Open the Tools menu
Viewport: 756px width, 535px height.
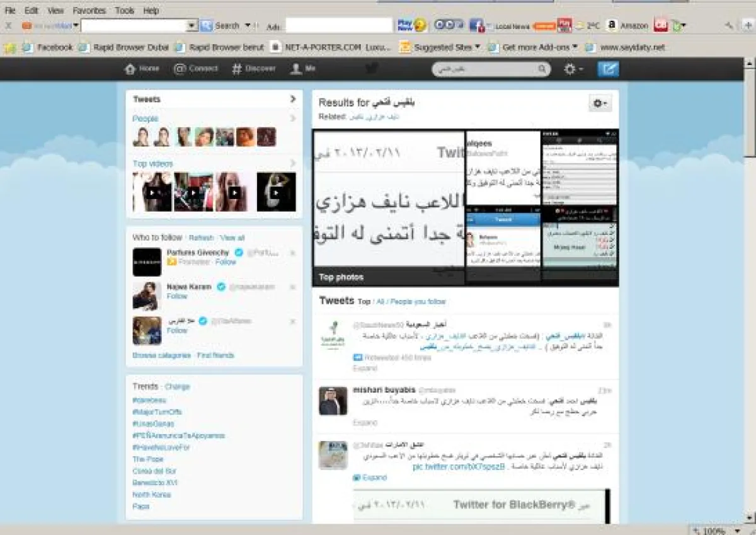click(x=125, y=11)
